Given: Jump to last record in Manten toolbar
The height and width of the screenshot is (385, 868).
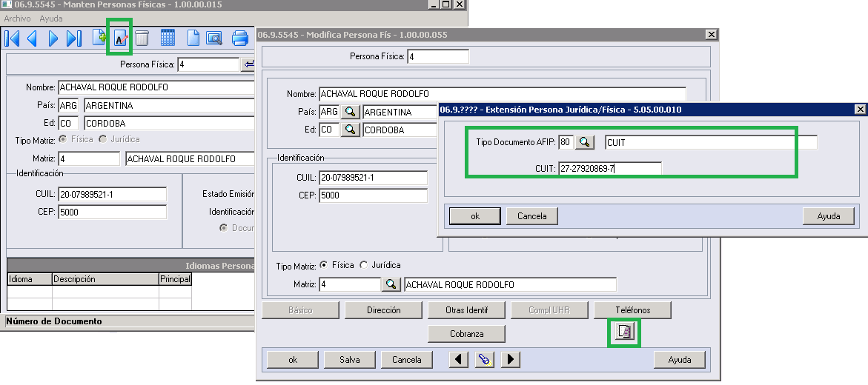Looking at the screenshot, I should [x=73, y=38].
